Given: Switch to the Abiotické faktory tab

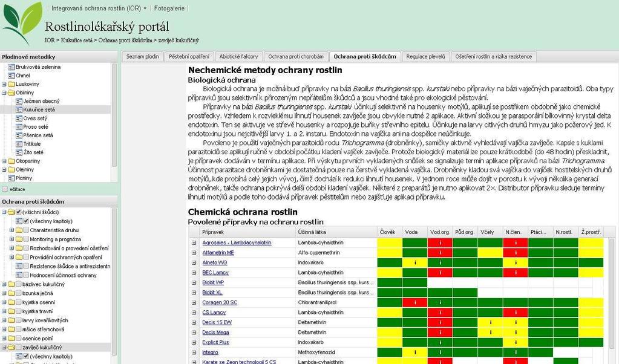Looking at the screenshot, I should click(x=238, y=57).
